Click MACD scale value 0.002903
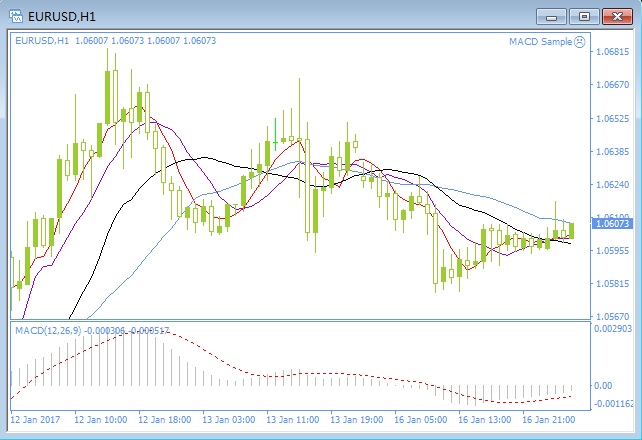Viewport: 642px width, 440px height. point(613,329)
